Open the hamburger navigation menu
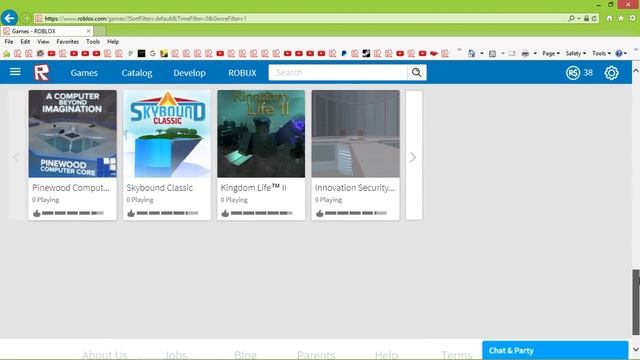Viewport: 640px width, 360px height. coord(15,72)
